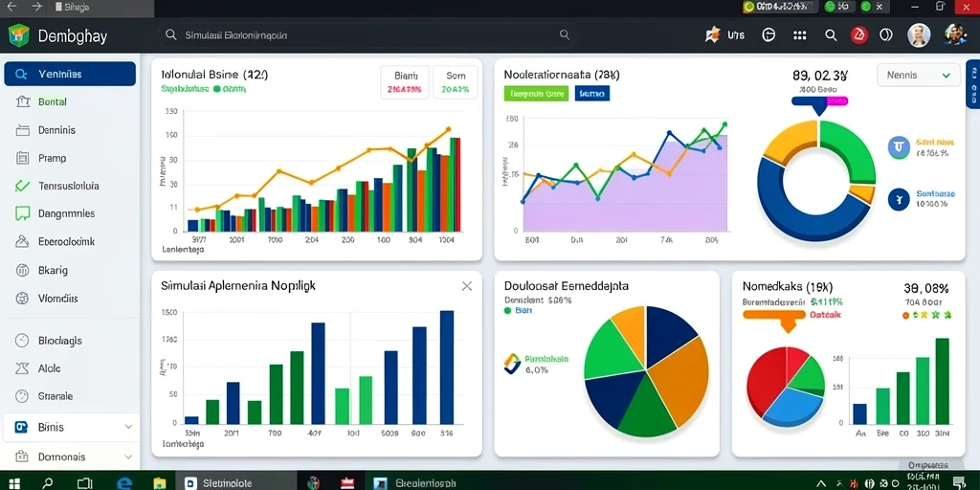Toggle the blue series legend button

pos(591,94)
